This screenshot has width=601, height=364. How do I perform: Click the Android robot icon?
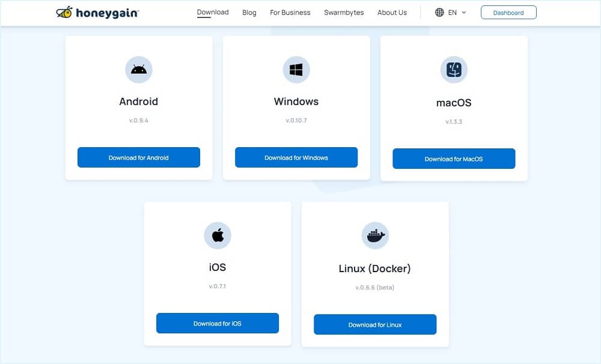click(139, 70)
